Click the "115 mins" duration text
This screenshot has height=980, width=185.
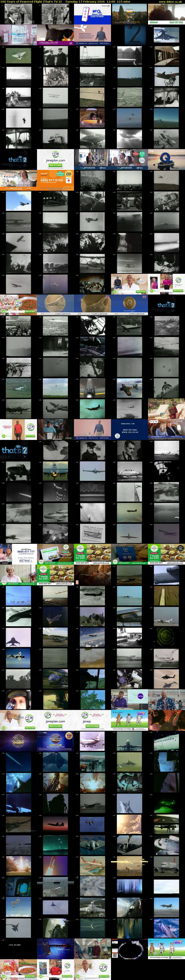coord(124,1)
